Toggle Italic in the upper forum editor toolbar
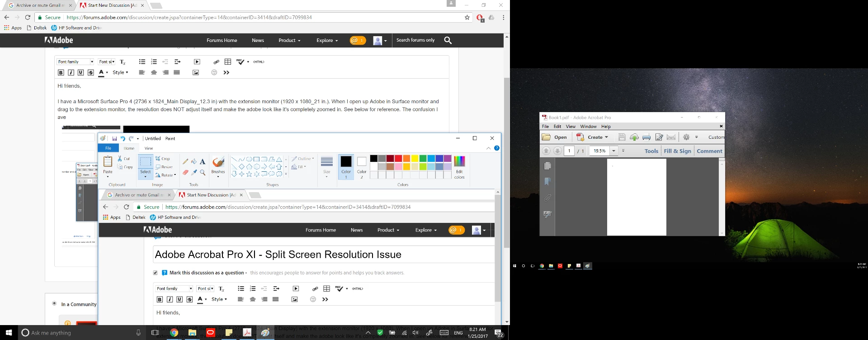The image size is (868, 340). 71,72
